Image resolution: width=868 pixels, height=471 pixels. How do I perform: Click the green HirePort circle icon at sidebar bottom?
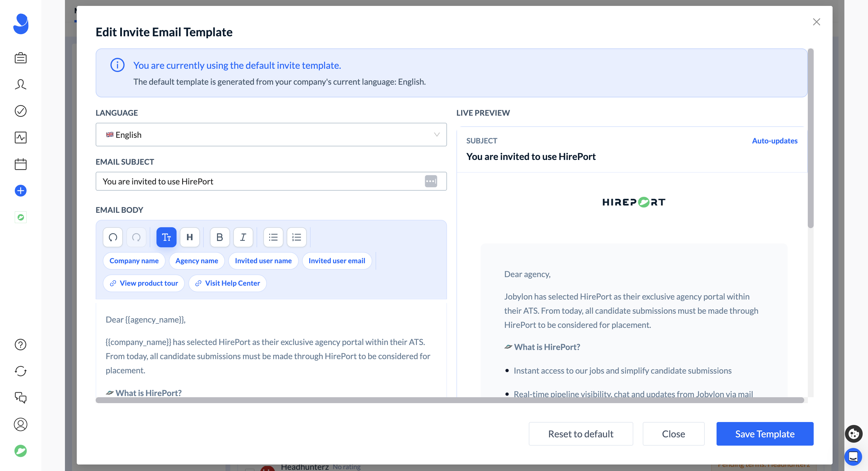pyautogui.click(x=21, y=451)
